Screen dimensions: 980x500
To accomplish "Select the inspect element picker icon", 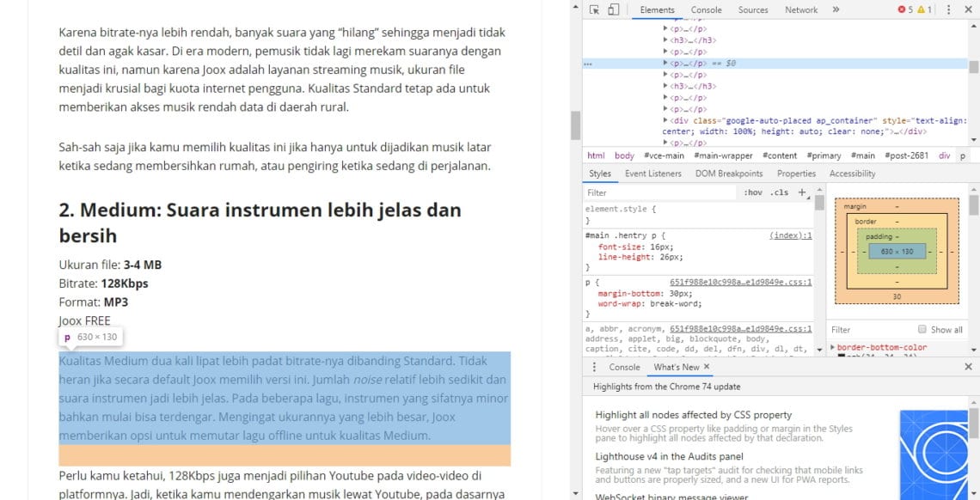I will tap(592, 9).
